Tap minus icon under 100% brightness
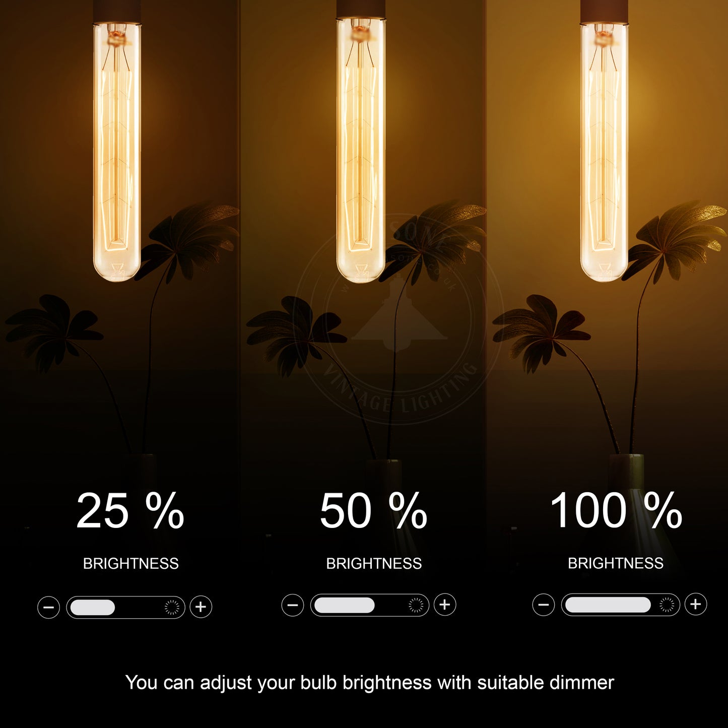 coord(543,605)
